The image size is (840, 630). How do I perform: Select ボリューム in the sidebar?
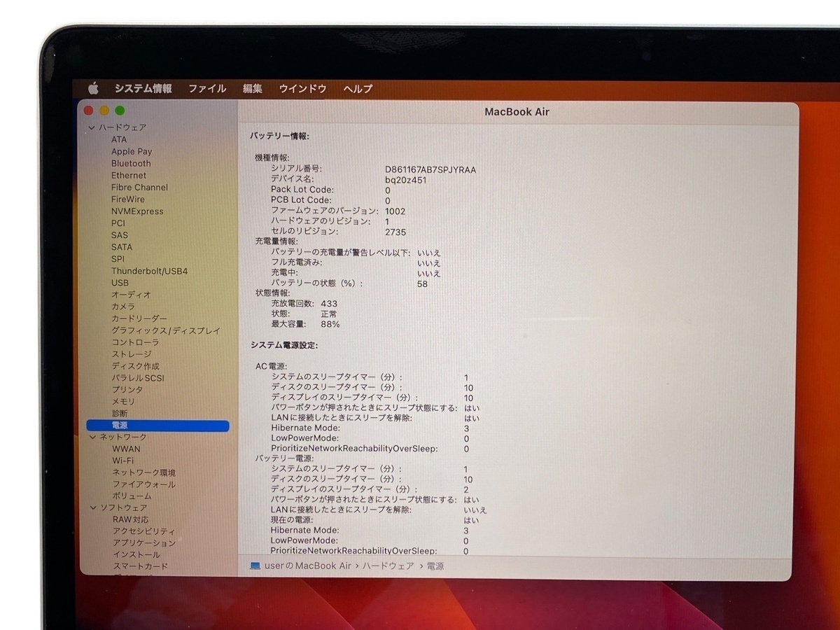(132, 496)
